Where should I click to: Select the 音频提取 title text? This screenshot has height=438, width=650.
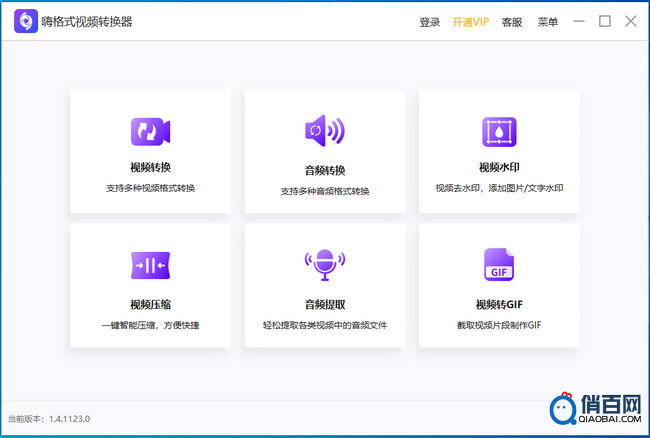(x=325, y=305)
